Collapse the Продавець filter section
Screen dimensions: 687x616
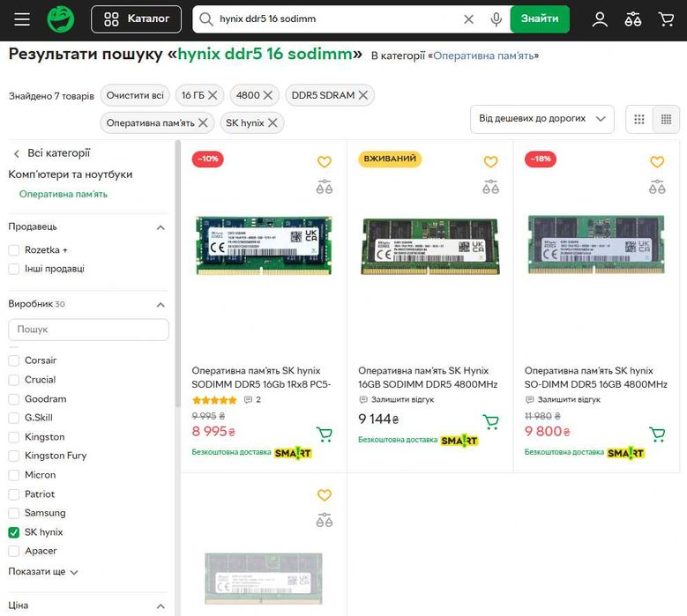click(161, 227)
